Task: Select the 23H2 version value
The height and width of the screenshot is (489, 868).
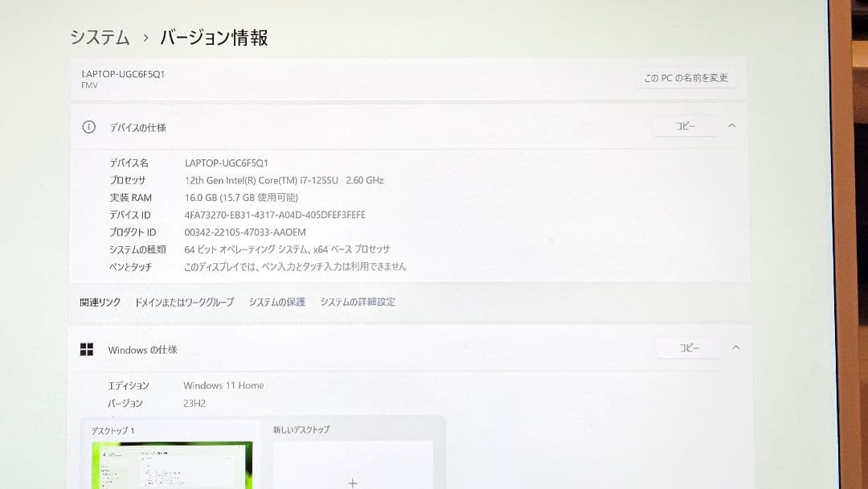Action: [x=193, y=401]
